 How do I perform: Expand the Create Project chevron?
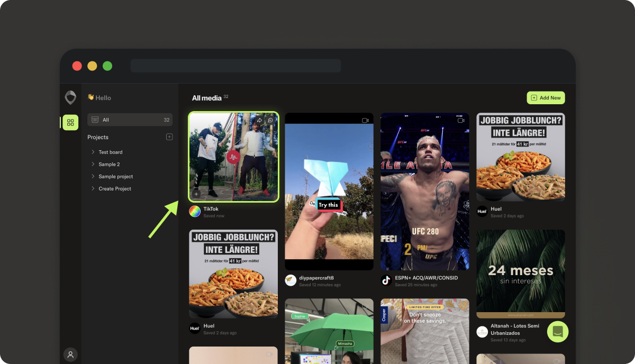pos(93,188)
